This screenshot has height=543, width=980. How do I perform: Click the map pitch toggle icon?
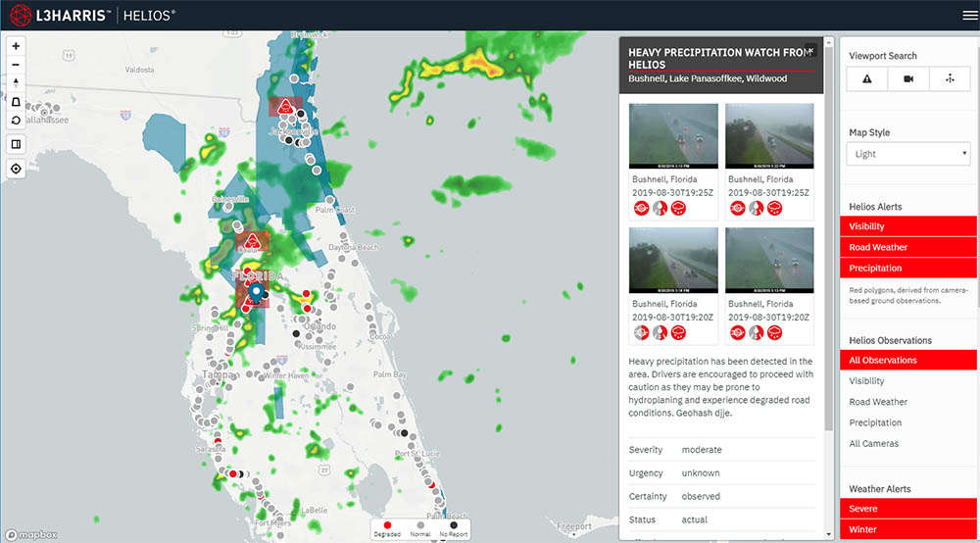coord(16,101)
